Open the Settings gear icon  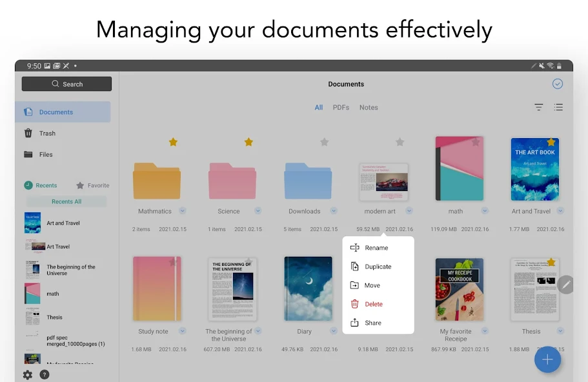click(x=27, y=374)
